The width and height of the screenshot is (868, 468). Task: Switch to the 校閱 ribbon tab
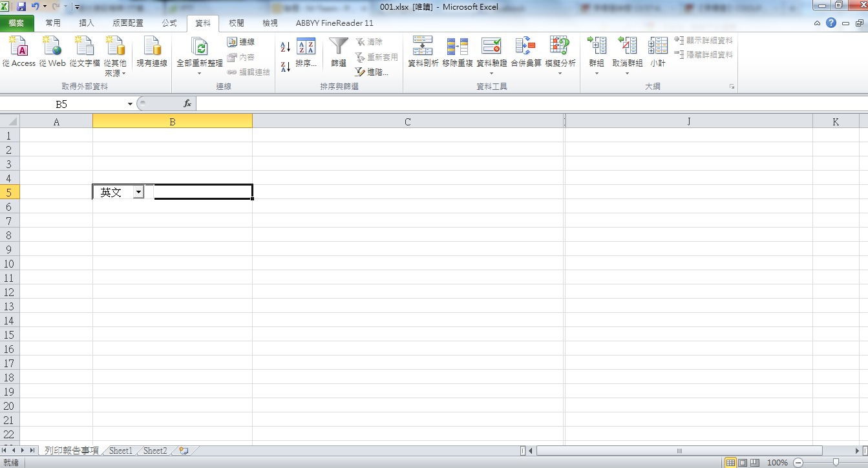click(x=237, y=23)
